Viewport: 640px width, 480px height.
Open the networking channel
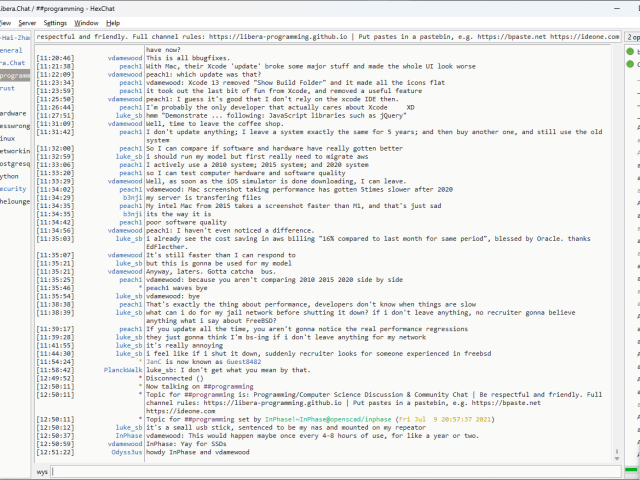[14, 150]
